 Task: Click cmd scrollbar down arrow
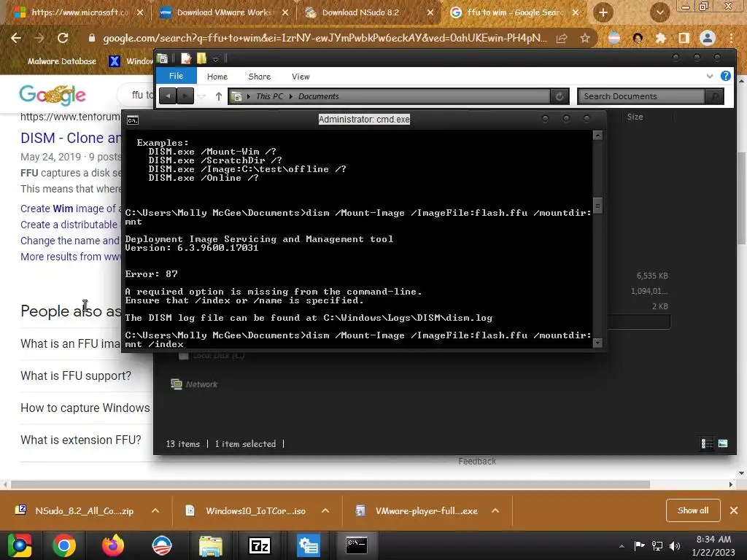pyautogui.click(x=597, y=343)
